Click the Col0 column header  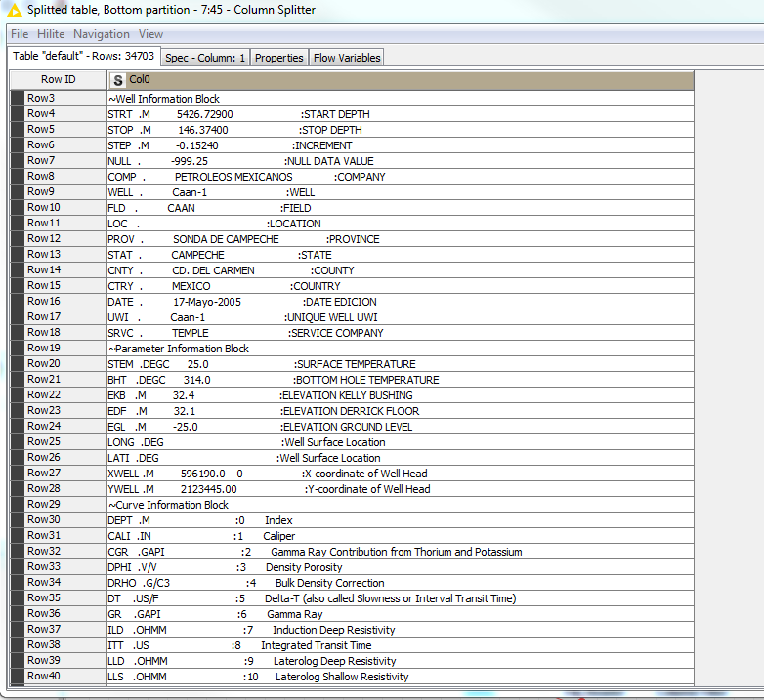401,80
